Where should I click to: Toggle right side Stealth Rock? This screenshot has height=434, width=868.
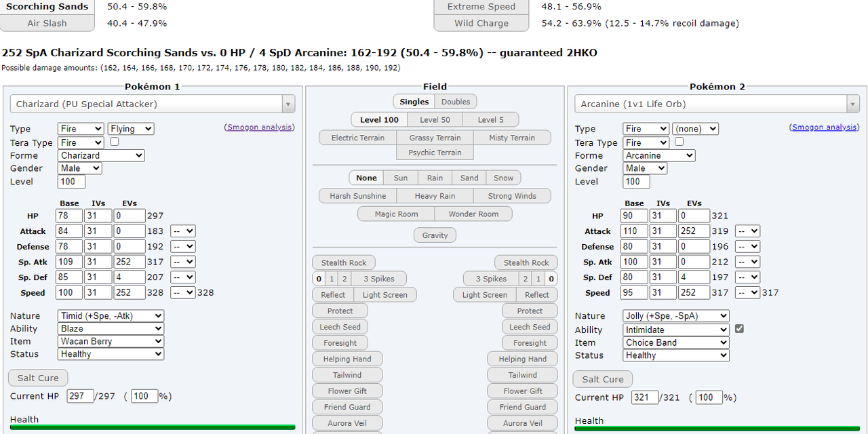pyautogui.click(x=526, y=262)
